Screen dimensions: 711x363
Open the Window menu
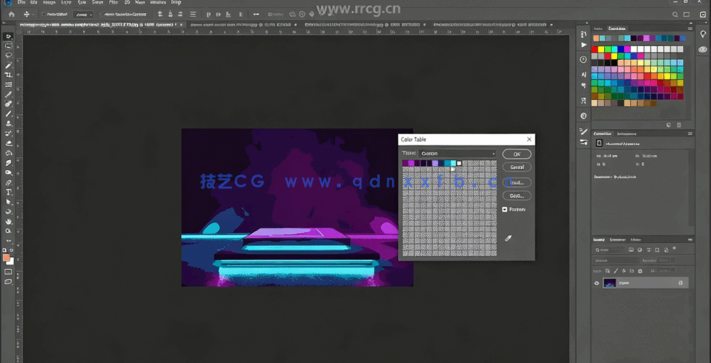158,2
